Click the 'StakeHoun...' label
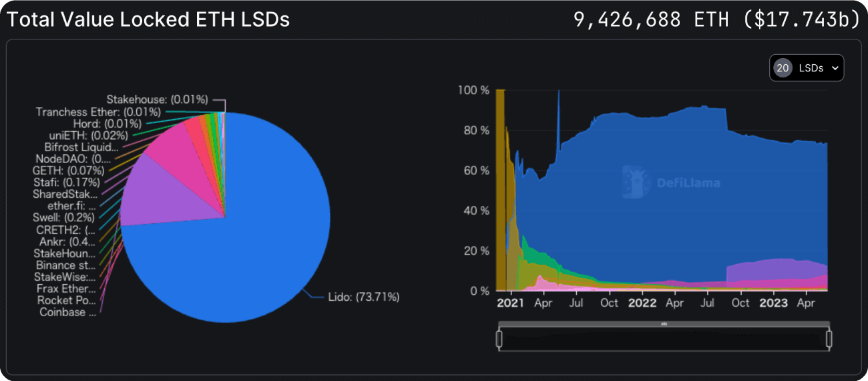The height and width of the screenshot is (381, 868). (65, 253)
